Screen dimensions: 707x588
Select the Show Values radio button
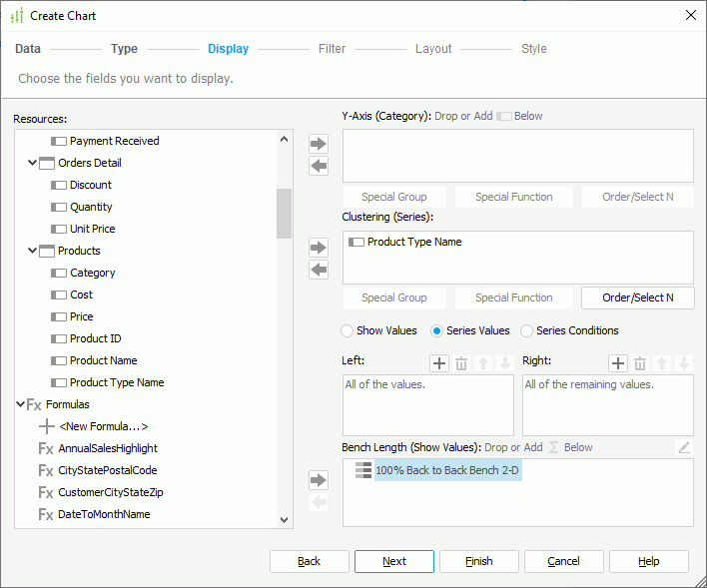click(x=348, y=330)
